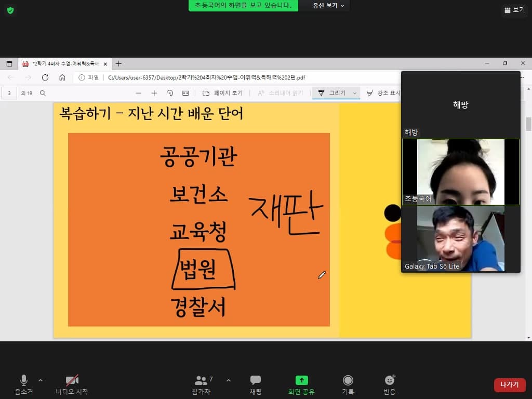532x399 pixels.
Task: Click 소리내어 읽기 read aloud
Action: (280, 93)
